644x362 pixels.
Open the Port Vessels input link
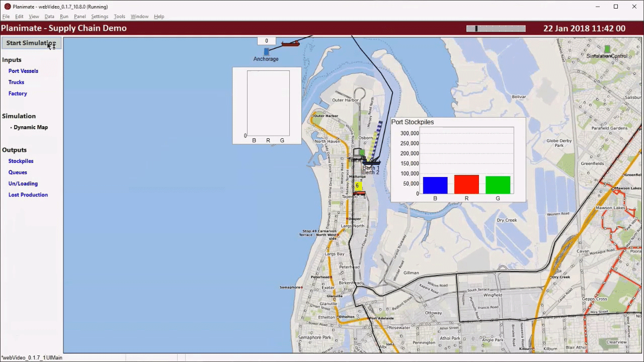(23, 71)
